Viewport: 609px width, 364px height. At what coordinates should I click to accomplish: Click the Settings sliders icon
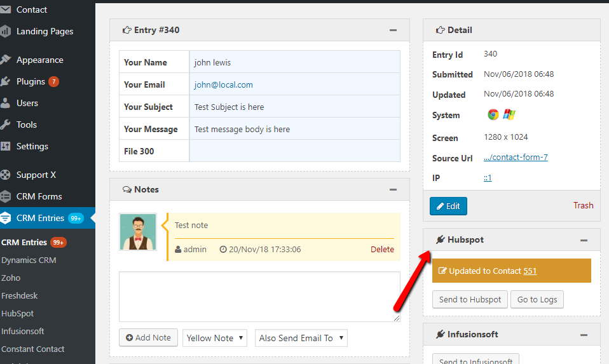tap(6, 146)
